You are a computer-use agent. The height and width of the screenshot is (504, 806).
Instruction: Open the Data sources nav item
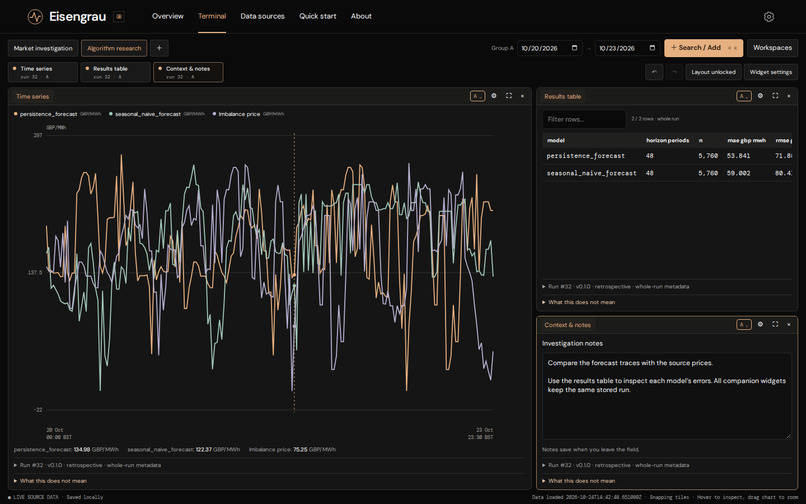262,16
